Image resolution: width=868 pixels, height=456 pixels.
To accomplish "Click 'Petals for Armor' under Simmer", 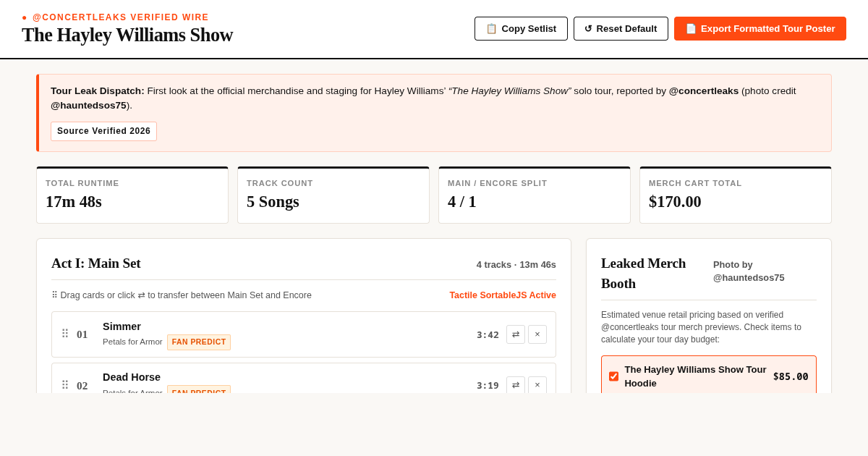I will (x=132, y=342).
